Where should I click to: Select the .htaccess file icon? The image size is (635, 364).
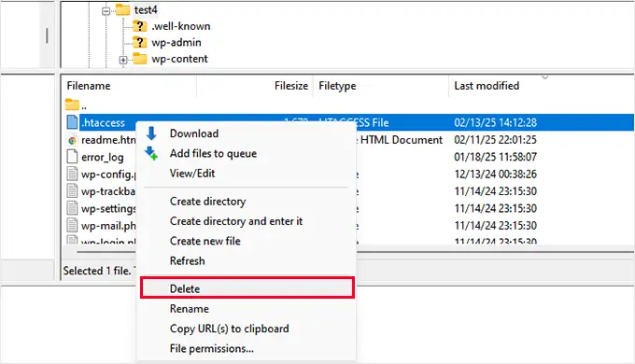tap(72, 122)
